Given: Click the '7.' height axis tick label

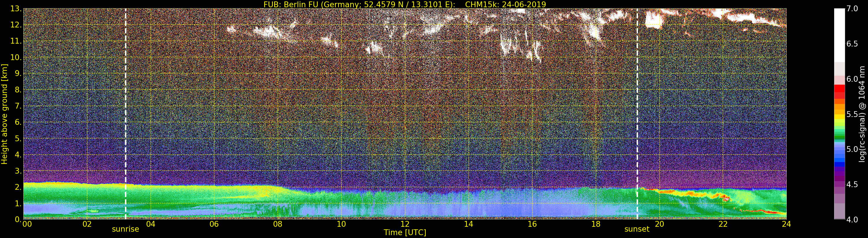Looking at the screenshot, I should coord(18,106).
